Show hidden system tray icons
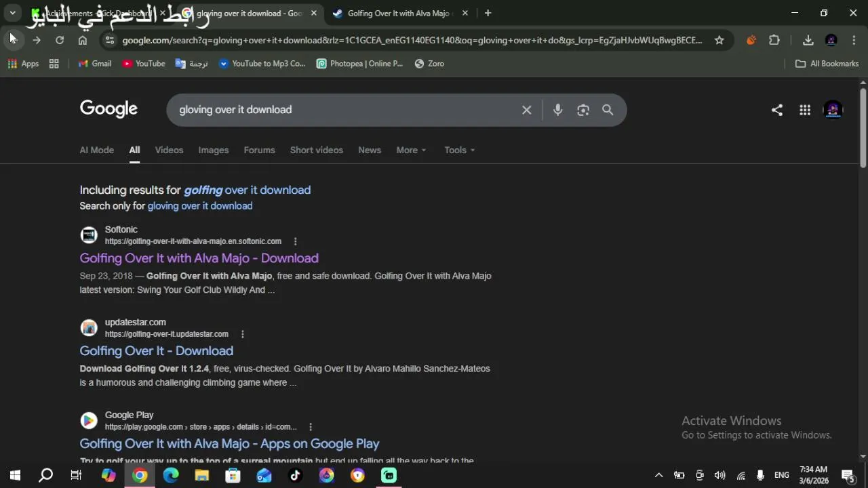Viewport: 868px width, 488px height. (658, 475)
